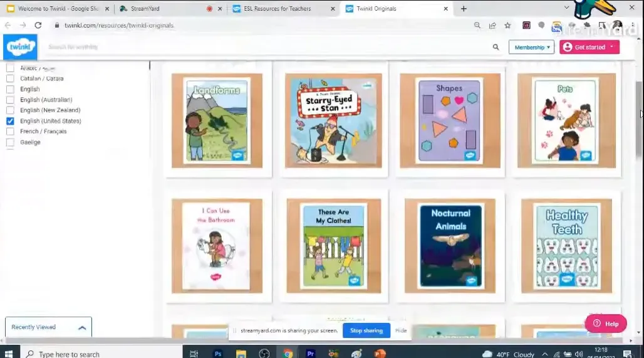Collapse the Recently Viewed panel
The image size is (644, 358).
point(82,327)
